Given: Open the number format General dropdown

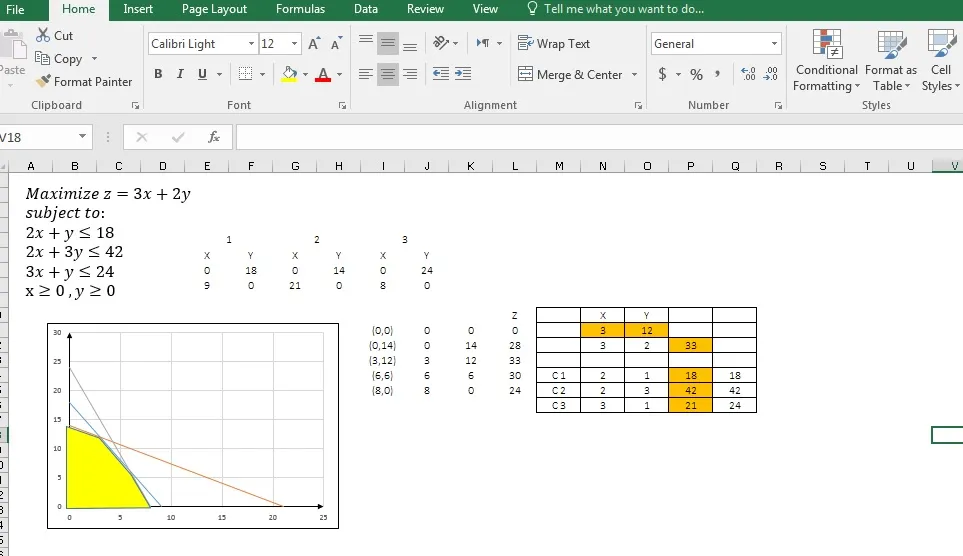Looking at the screenshot, I should tap(774, 44).
